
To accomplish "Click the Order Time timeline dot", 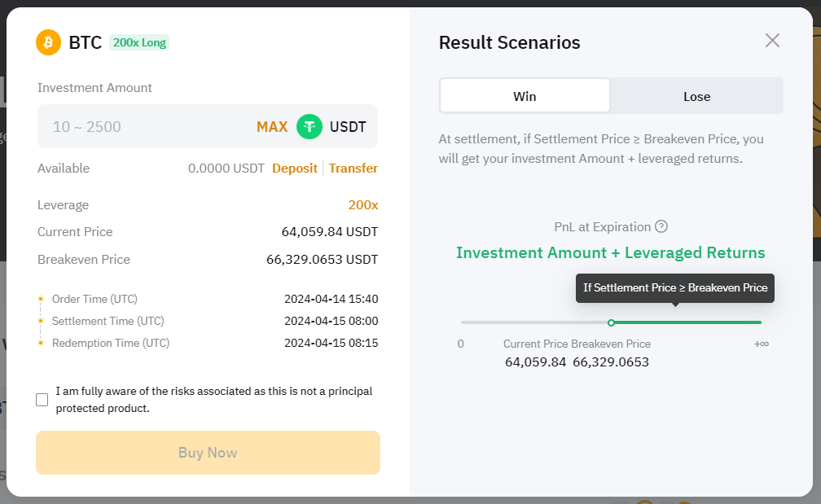I will click(40, 299).
